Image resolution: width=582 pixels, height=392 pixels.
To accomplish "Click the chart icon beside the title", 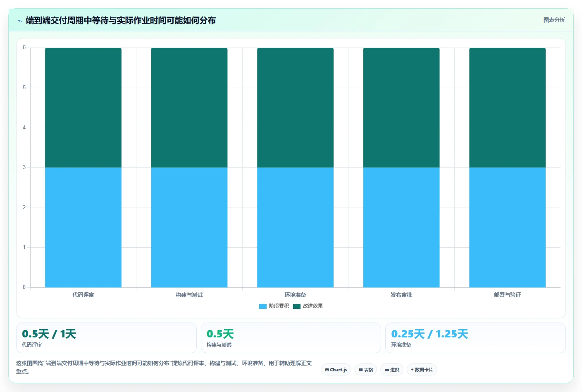I will point(19,21).
